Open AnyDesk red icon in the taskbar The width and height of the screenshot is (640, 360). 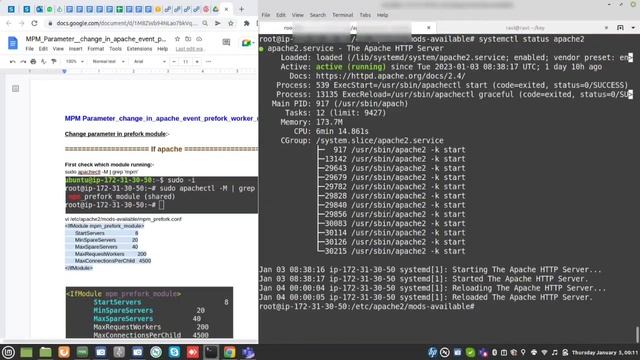193,352
